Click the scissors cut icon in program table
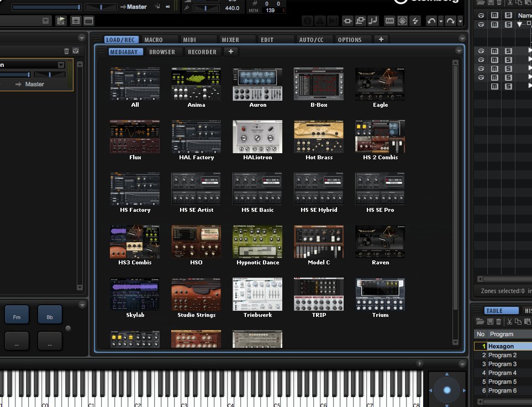 tap(509, 321)
